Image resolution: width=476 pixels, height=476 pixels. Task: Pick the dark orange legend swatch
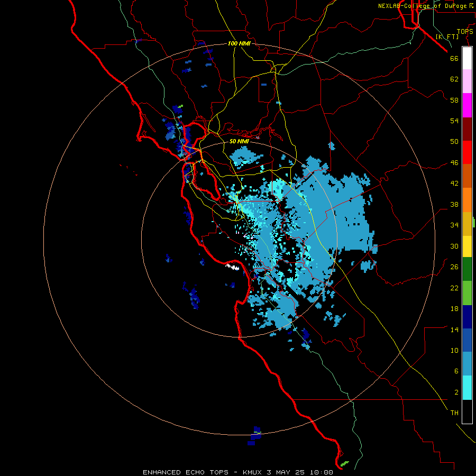pyautogui.click(x=467, y=176)
